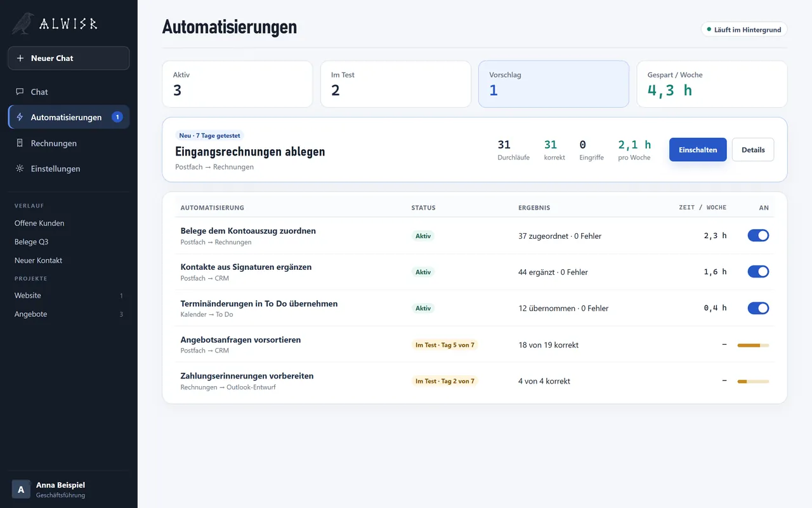Click Belege dem Kontoauszug zuordnen row title
Viewport: 812px width, 508px height.
pyautogui.click(x=248, y=231)
